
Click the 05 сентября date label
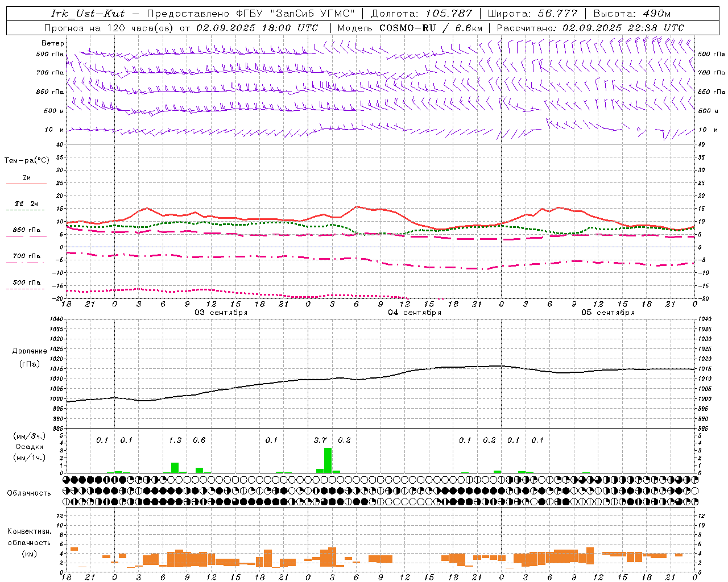608,313
